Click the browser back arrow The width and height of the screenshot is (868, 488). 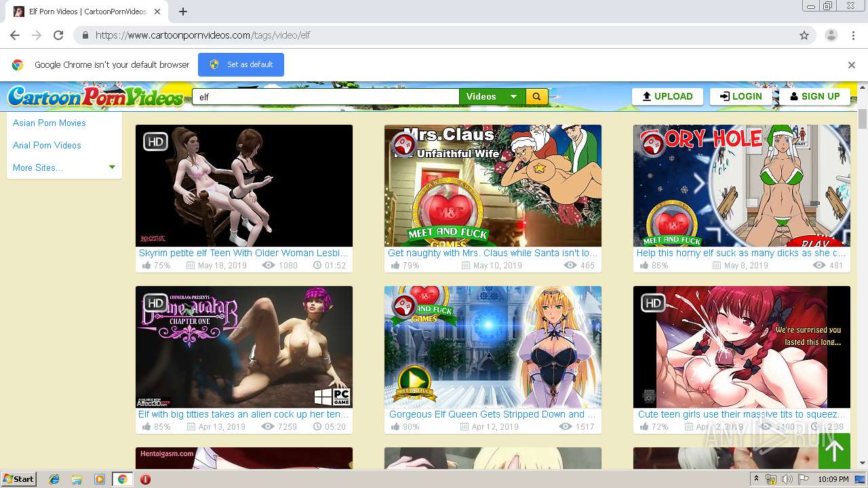(x=15, y=35)
